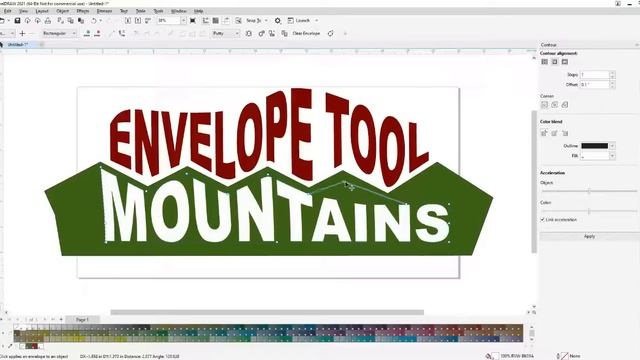Toggle the Link acceleration checkbox
The image size is (640, 360).
543,220
